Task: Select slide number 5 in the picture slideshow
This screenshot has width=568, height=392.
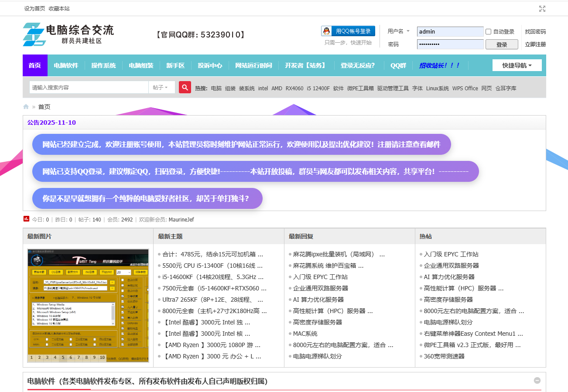Action: pos(63,358)
